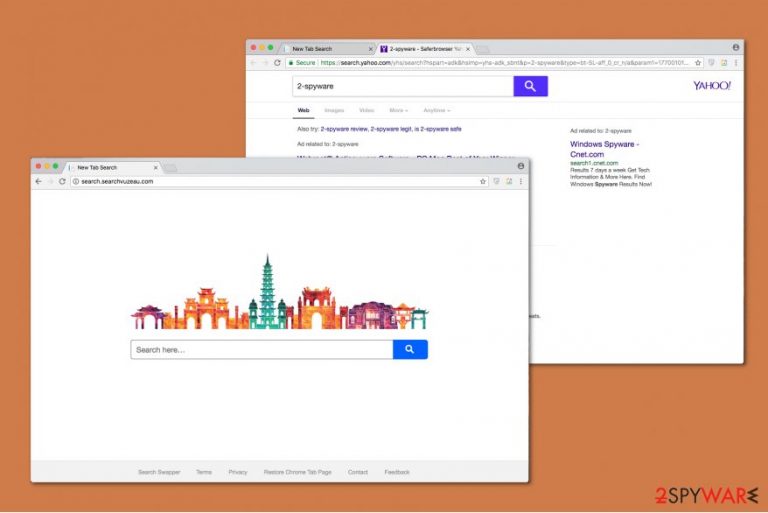Close the New Tab Search tab in the Yahoo window
The height and width of the screenshot is (513, 768).
[370, 49]
